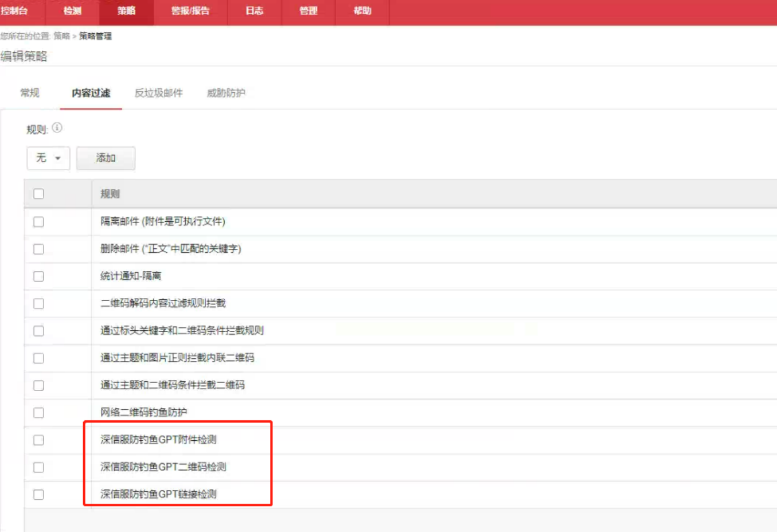Open the 检测 menu
Screen dimensions: 777x532
(72, 11)
